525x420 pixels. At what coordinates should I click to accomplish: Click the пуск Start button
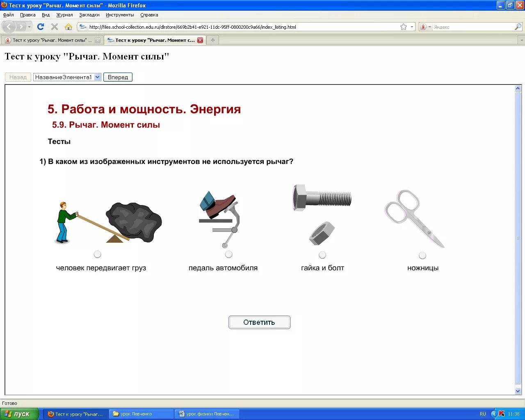pyautogui.click(x=20, y=414)
